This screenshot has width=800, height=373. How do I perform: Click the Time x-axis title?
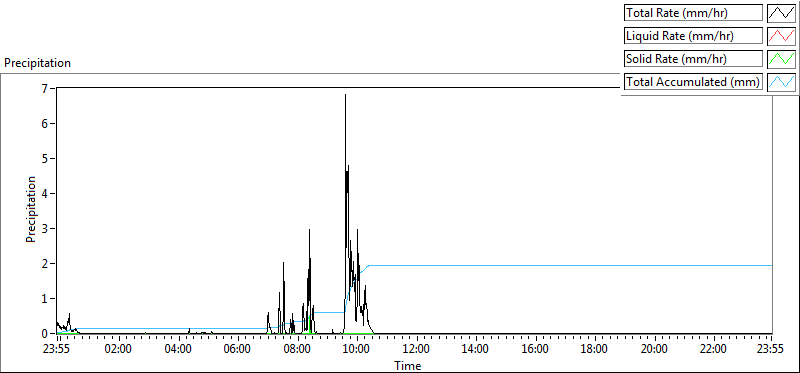407,365
